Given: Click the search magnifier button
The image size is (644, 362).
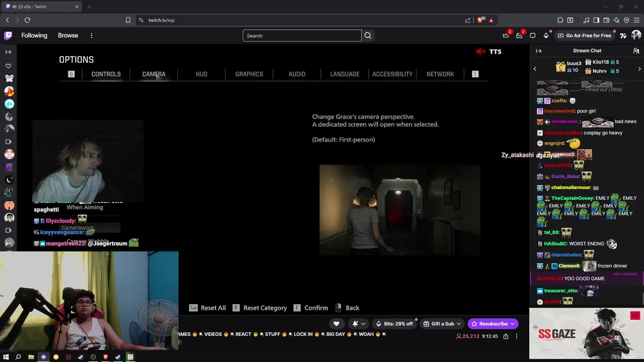Looking at the screenshot, I should tap(368, 36).
